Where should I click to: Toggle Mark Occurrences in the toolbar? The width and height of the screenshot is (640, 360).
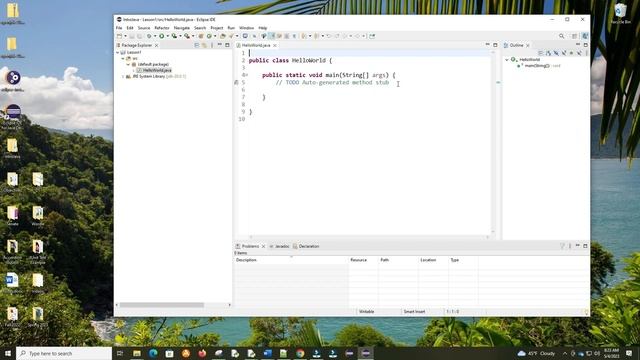(x=272, y=36)
